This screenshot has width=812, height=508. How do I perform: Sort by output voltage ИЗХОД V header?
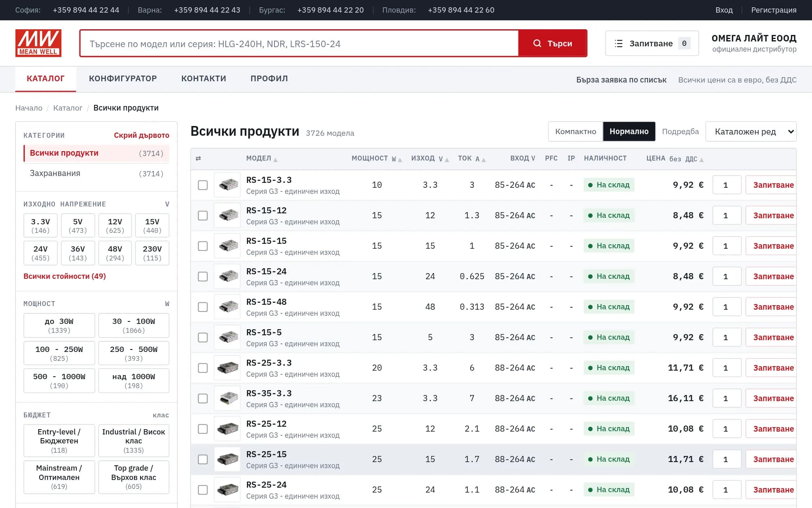click(430, 158)
